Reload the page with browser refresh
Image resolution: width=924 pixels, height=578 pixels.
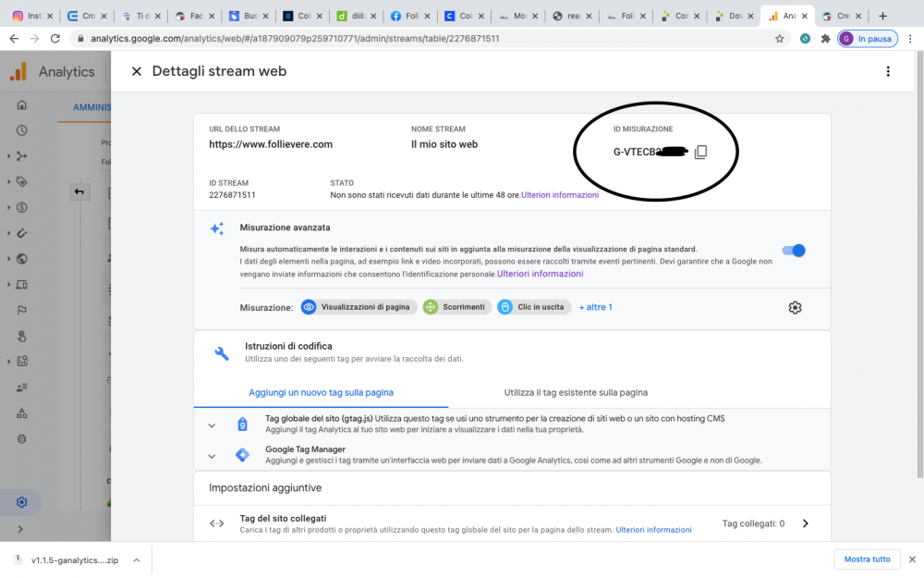point(55,38)
